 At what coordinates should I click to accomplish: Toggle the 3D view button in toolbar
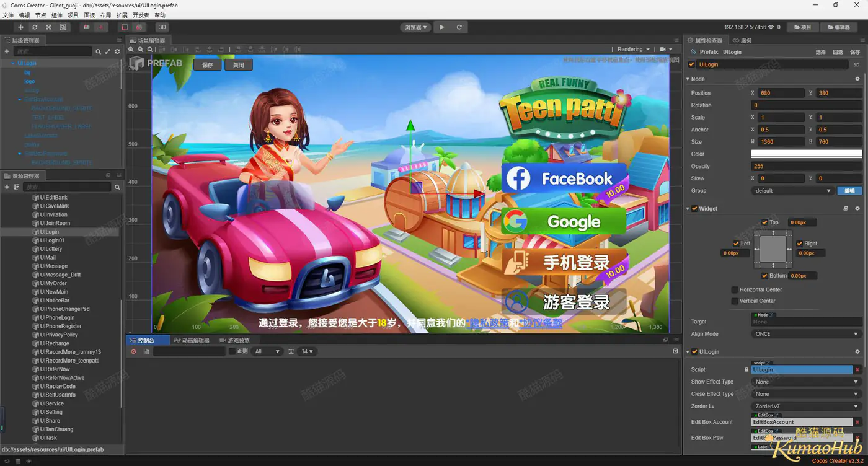tap(162, 27)
